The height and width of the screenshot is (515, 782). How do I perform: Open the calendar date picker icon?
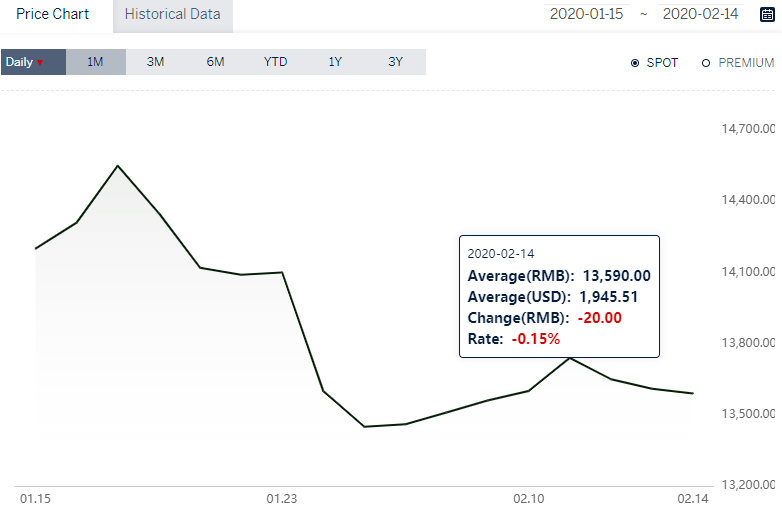click(x=767, y=14)
